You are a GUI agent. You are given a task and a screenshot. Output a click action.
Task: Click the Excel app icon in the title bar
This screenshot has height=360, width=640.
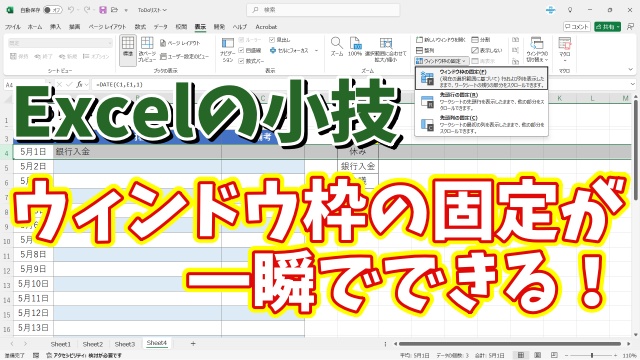point(10,10)
